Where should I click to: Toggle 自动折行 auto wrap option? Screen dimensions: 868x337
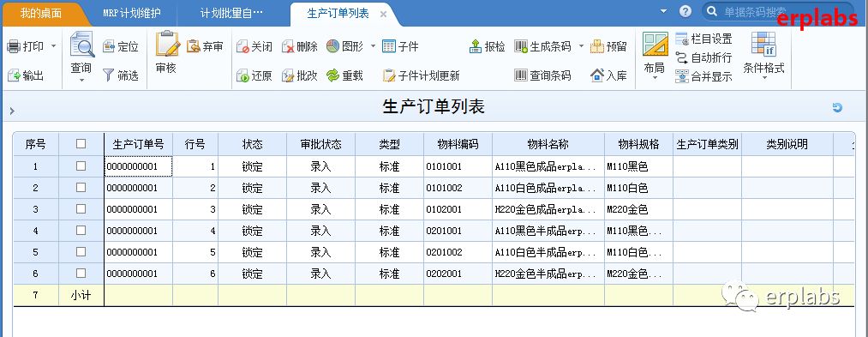tap(703, 57)
